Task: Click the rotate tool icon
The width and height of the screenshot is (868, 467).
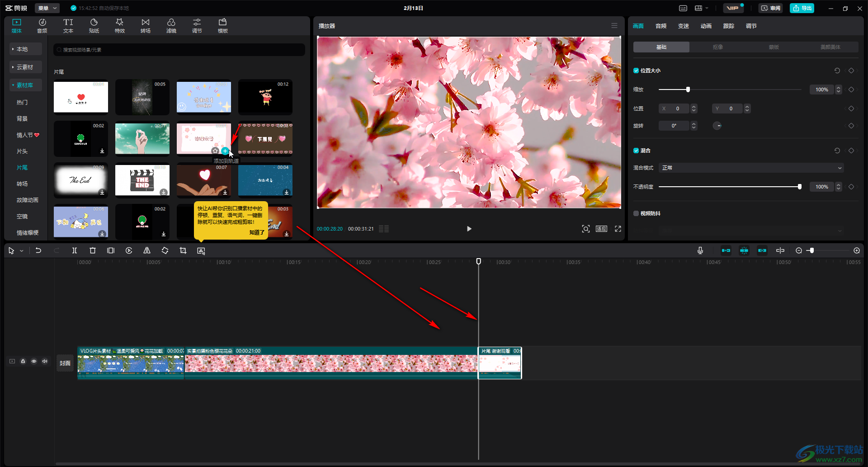Action: pyautogui.click(x=165, y=250)
